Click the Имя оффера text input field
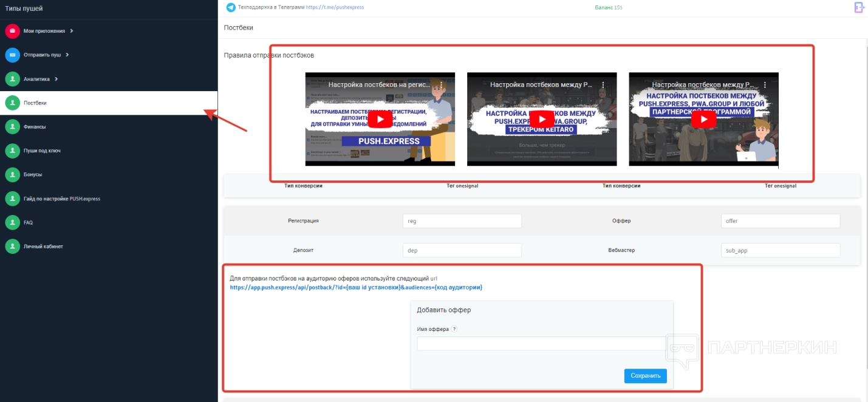 [541, 344]
